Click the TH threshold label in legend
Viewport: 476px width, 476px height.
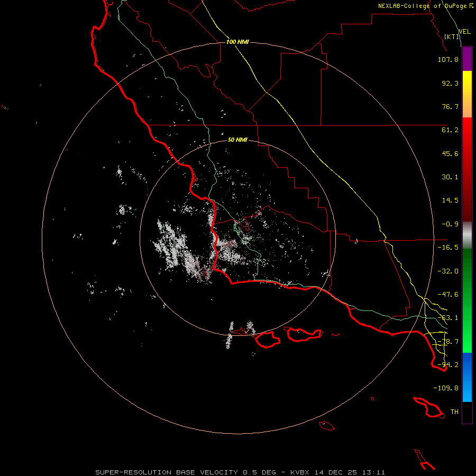coord(454,412)
